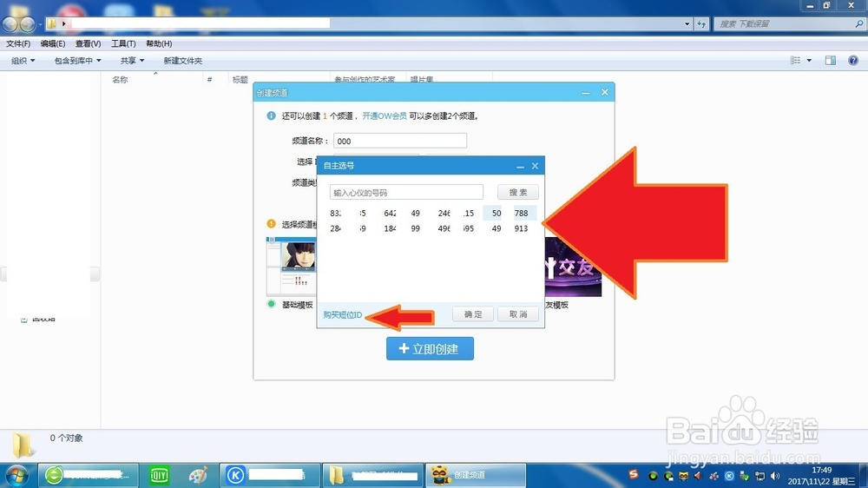868x488 pixels.
Task: Select number starting 496
Action: (444, 228)
